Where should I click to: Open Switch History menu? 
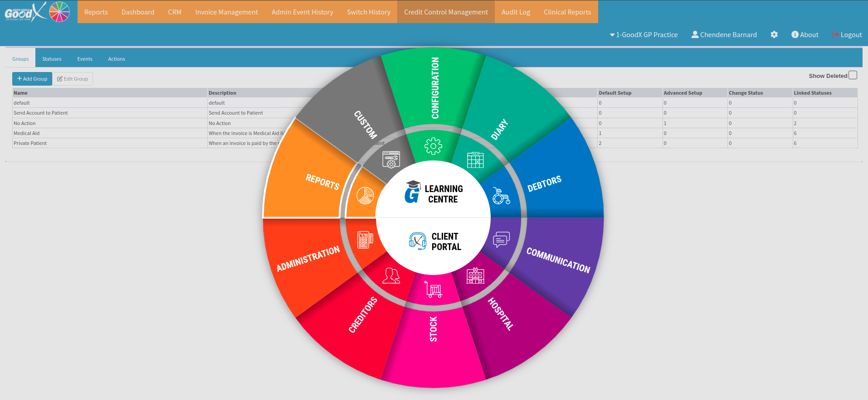click(x=369, y=12)
